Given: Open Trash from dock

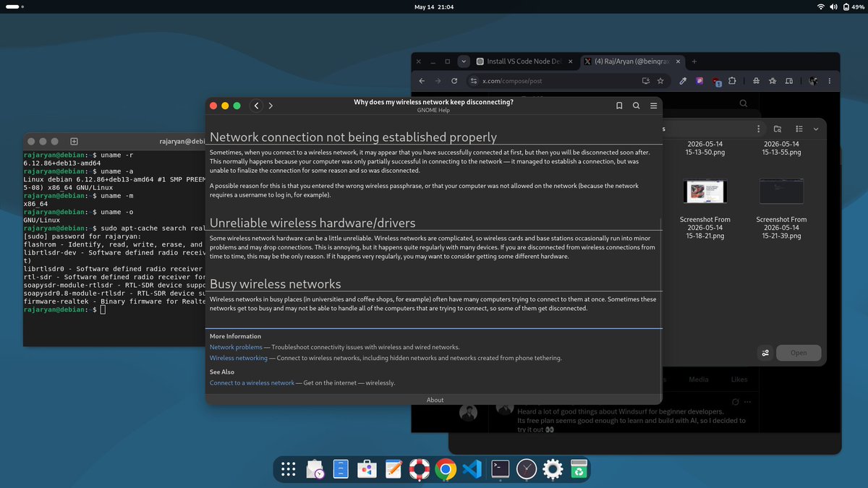Looking at the screenshot, I should point(579,470).
